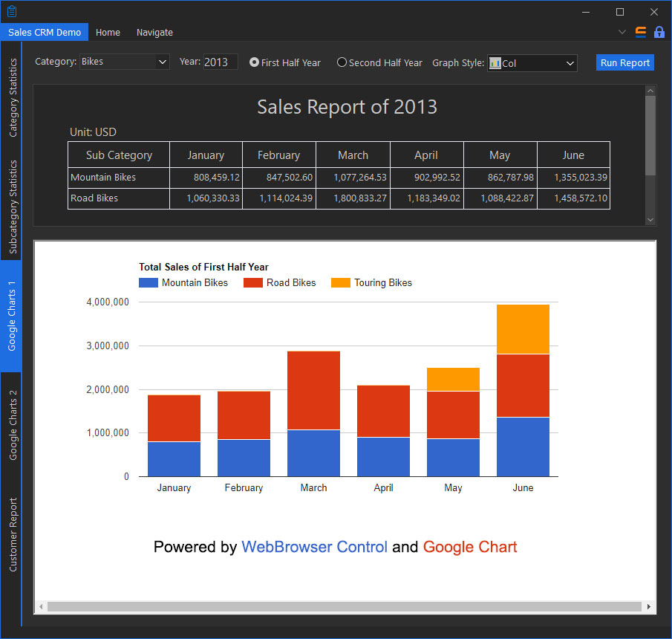The image size is (672, 639).
Task: Click the orange ComponentOne logo icon
Action: pos(640,33)
